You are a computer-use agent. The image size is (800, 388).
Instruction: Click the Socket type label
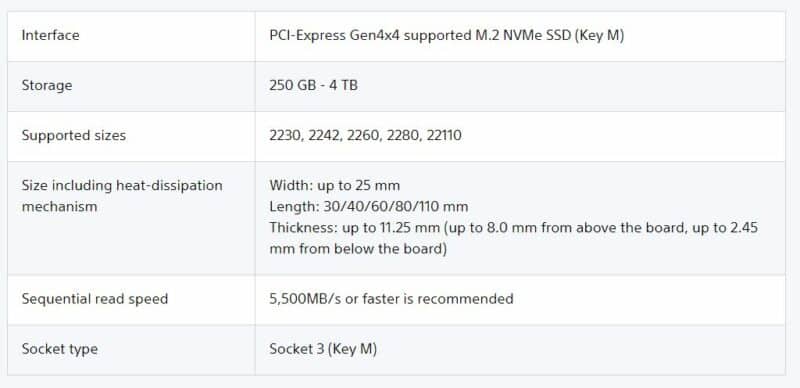point(60,350)
